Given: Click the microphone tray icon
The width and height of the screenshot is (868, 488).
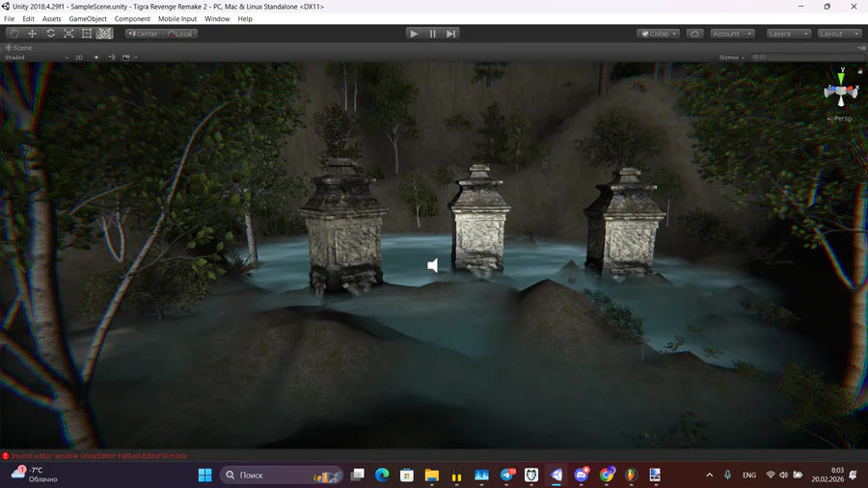Looking at the screenshot, I should point(728,475).
